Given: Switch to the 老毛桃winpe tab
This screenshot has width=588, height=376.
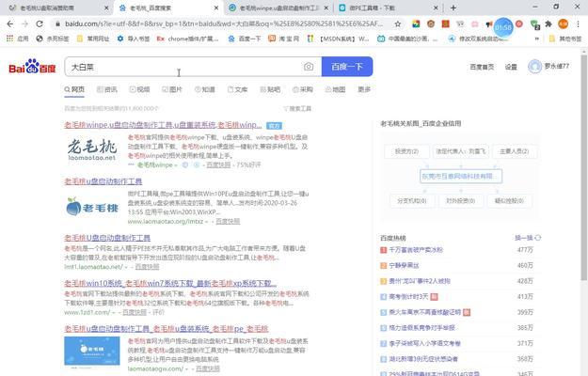Looking at the screenshot, I should (x=279, y=8).
